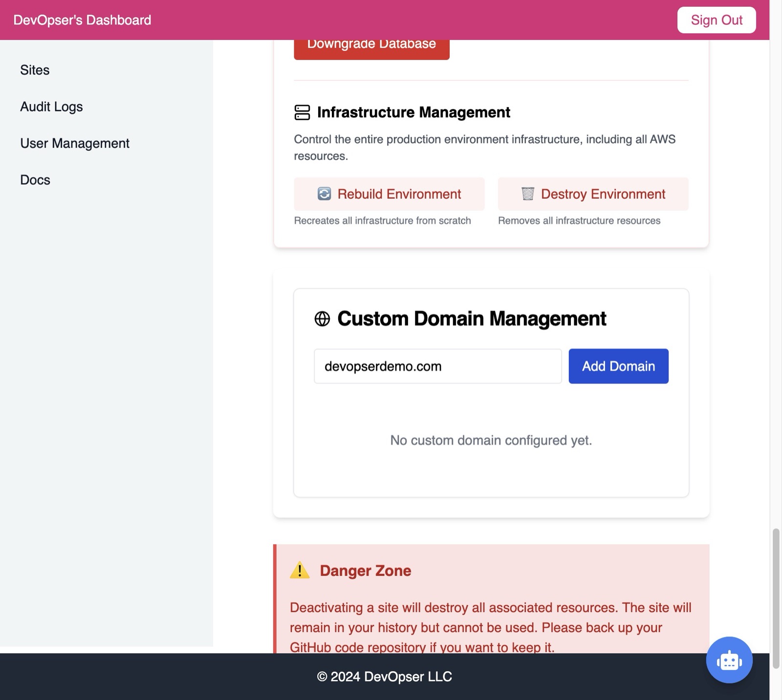Click the 'Deactivating a site will destroy' warning text
This screenshot has width=782, height=700.
(x=491, y=627)
